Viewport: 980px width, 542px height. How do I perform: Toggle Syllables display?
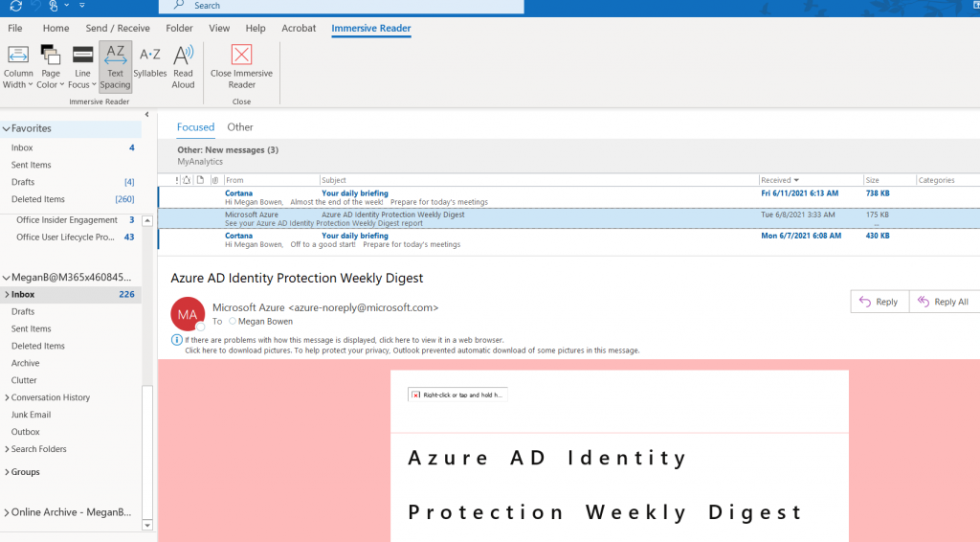coord(149,61)
